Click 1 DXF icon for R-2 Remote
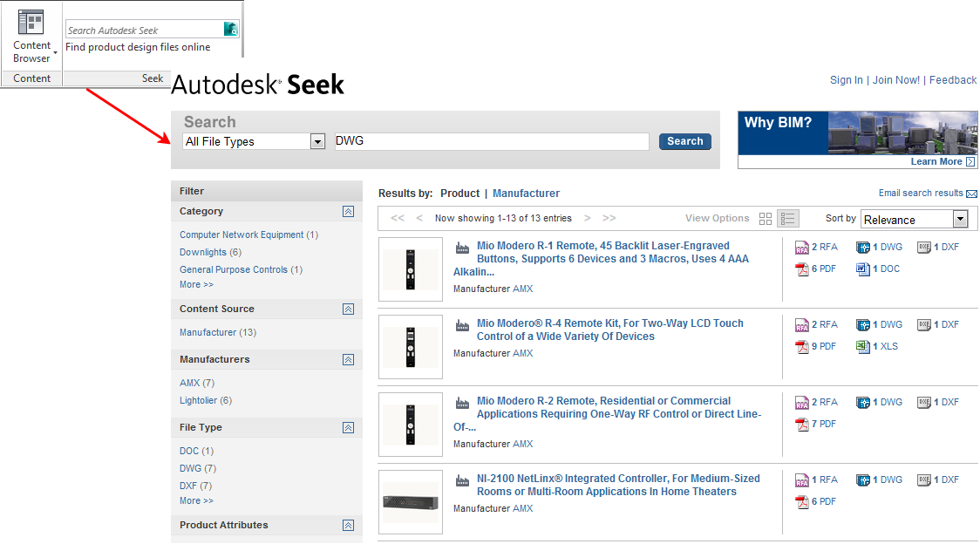This screenshot has width=980, height=544. tap(923, 403)
